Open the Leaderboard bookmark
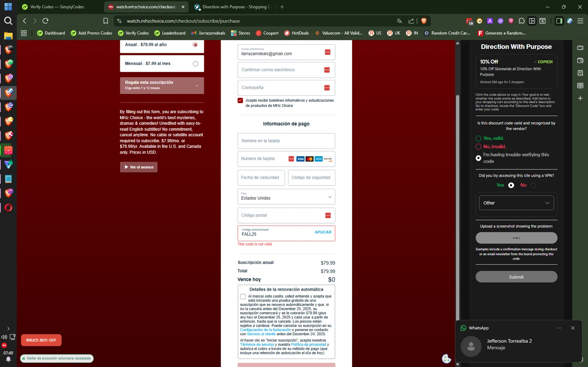Screen dimensions: 588x367 click(x=170, y=33)
